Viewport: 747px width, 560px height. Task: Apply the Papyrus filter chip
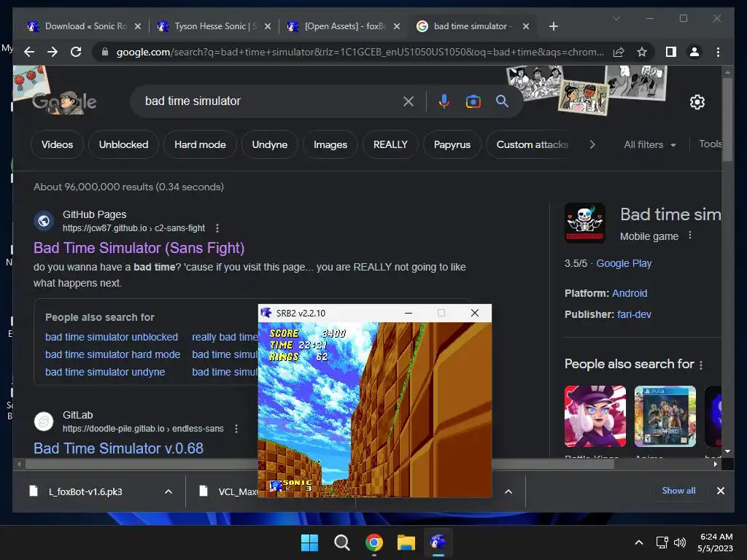point(452,144)
